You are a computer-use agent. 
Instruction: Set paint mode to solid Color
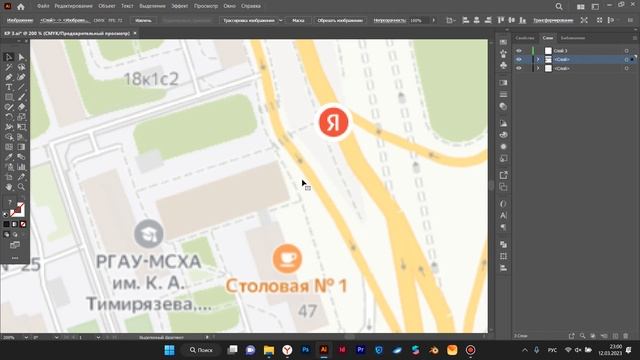pos(6,224)
